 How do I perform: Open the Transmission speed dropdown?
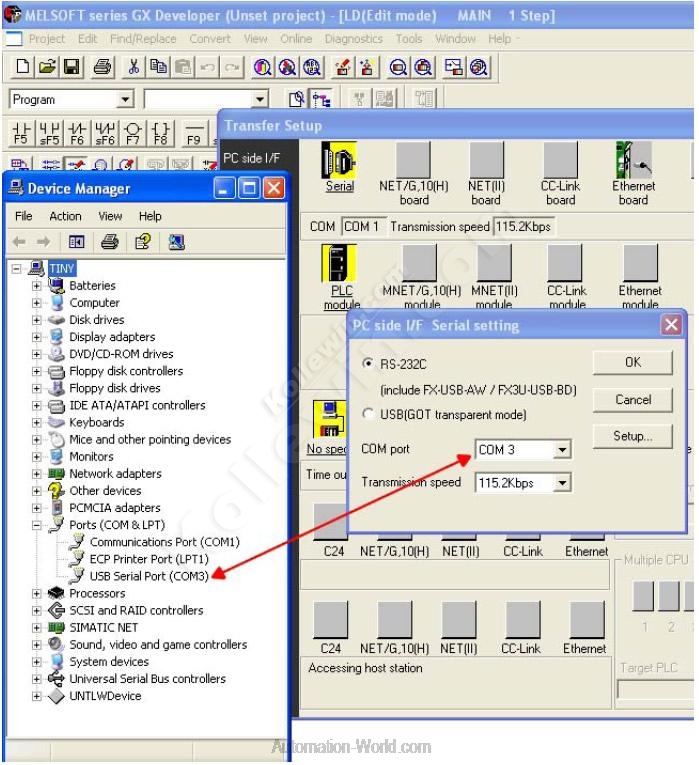[561, 483]
